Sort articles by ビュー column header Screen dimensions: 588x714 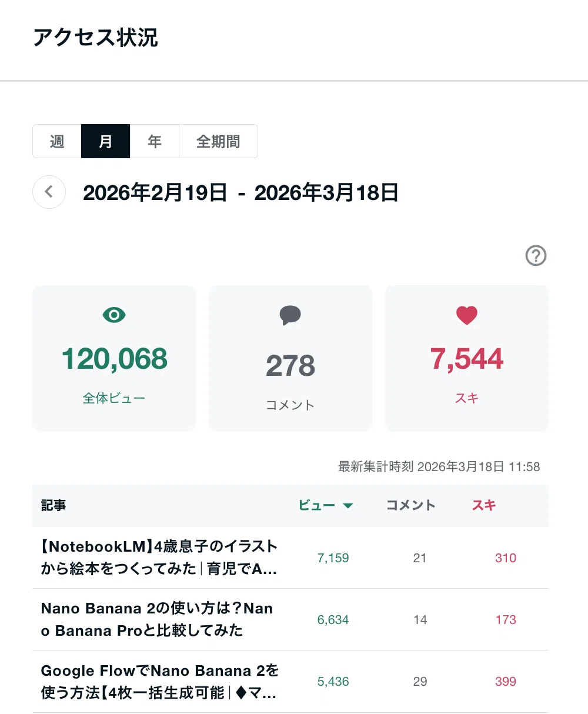(x=317, y=505)
